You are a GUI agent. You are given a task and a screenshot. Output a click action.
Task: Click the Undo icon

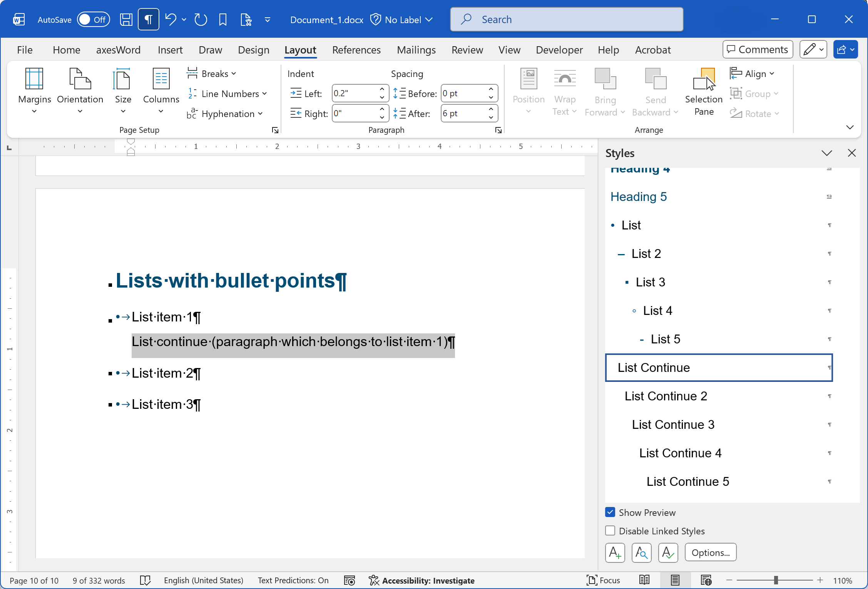tap(171, 19)
